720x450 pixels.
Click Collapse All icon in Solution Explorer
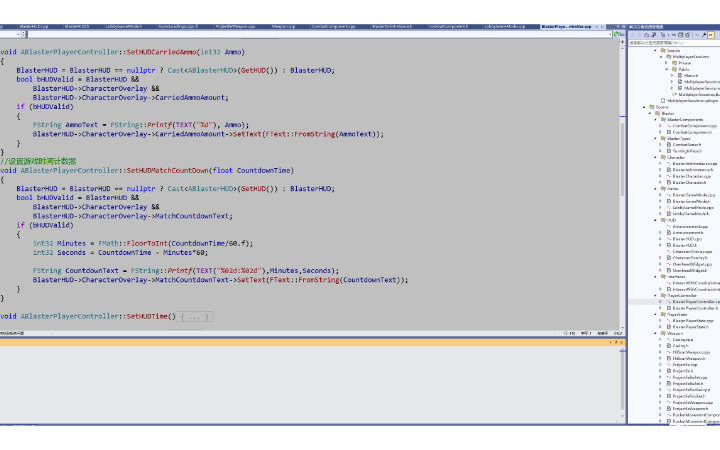click(x=681, y=35)
